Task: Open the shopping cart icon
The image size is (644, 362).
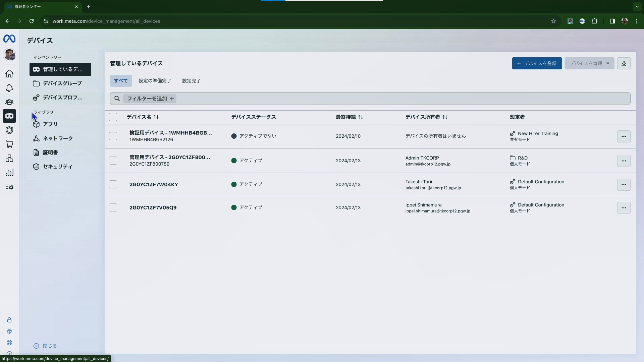Action: [x=9, y=144]
